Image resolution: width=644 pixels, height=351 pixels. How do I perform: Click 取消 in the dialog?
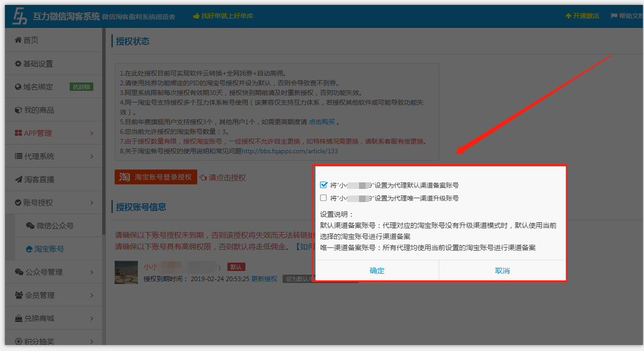[502, 271]
